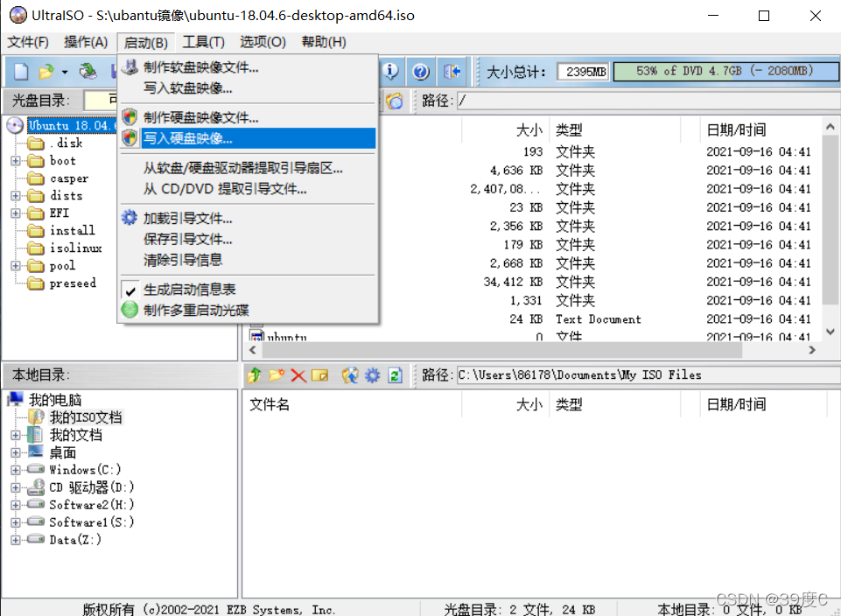This screenshot has width=841, height=616.
Task: Click the disc list scroll-right arrow
Action: [811, 350]
